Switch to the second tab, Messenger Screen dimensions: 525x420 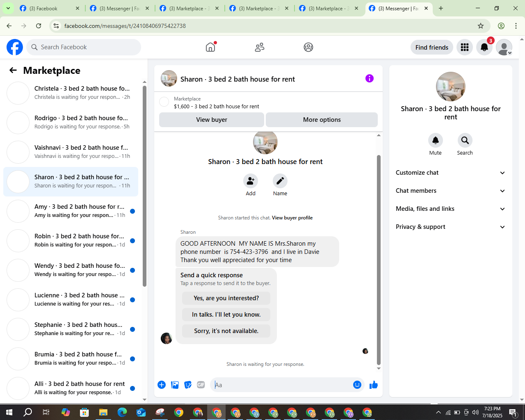tap(120, 8)
